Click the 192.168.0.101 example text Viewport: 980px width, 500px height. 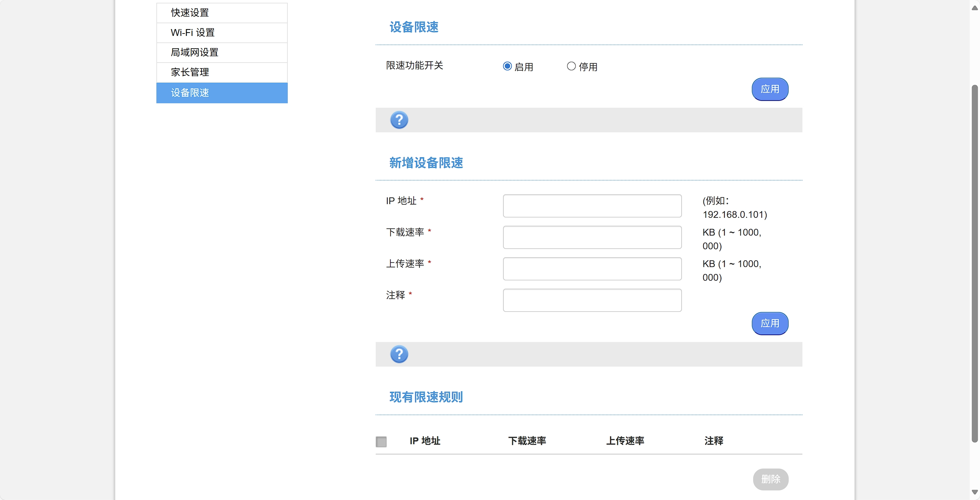pyautogui.click(x=735, y=215)
